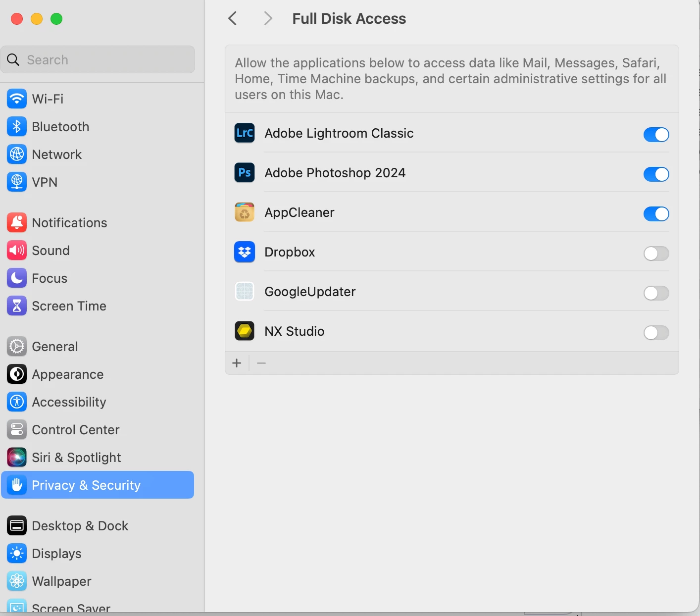Click the Adobe Lightroom Classic app icon
This screenshot has width=700, height=616.
point(245,133)
